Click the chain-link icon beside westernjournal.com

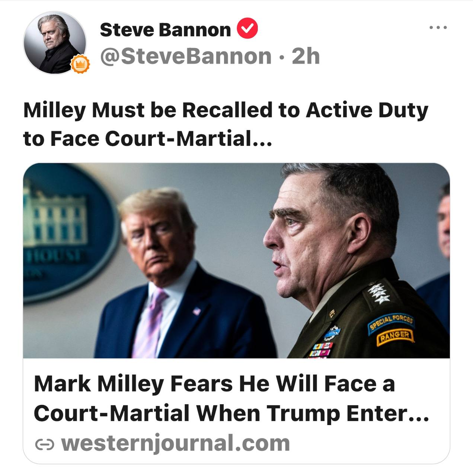pos(44,444)
